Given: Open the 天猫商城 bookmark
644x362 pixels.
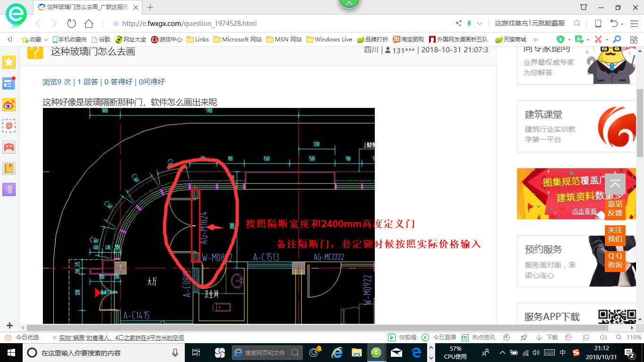Looking at the screenshot, I should click(x=510, y=40).
